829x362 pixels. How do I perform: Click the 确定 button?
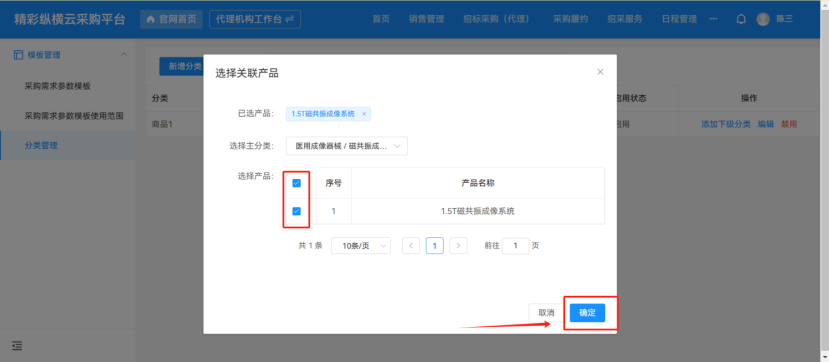coord(587,313)
